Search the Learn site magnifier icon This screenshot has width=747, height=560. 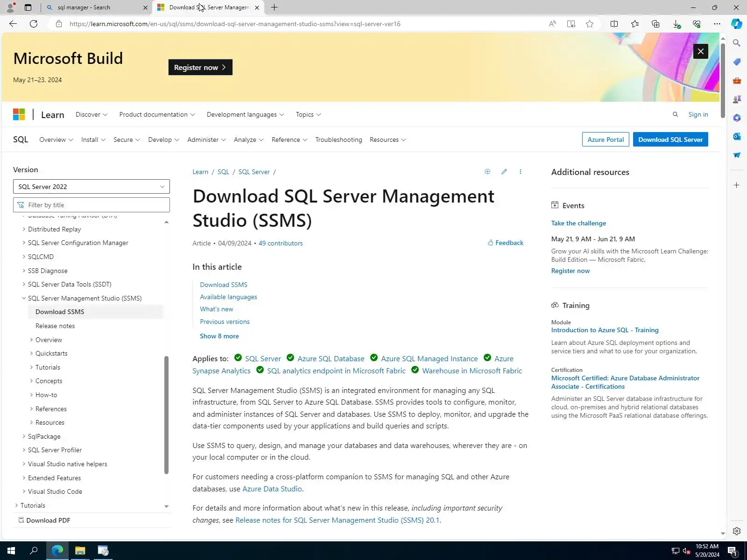tap(675, 114)
